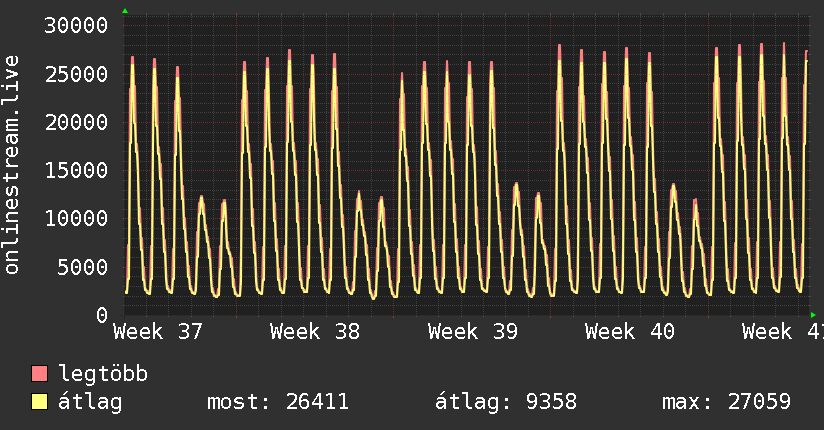This screenshot has height=430, width=824.
Task: Click the 25000 y-axis label
Action: [76, 74]
